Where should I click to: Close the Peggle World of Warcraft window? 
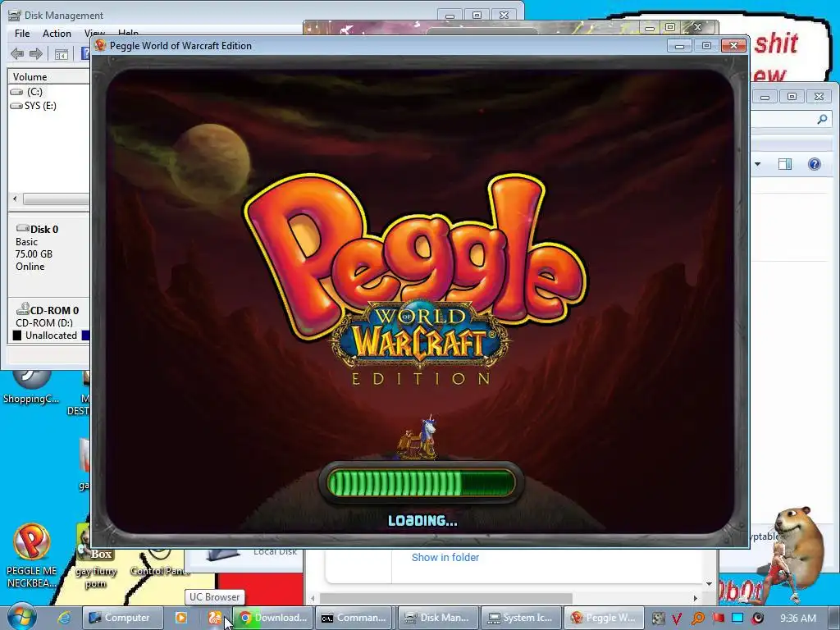click(x=734, y=46)
